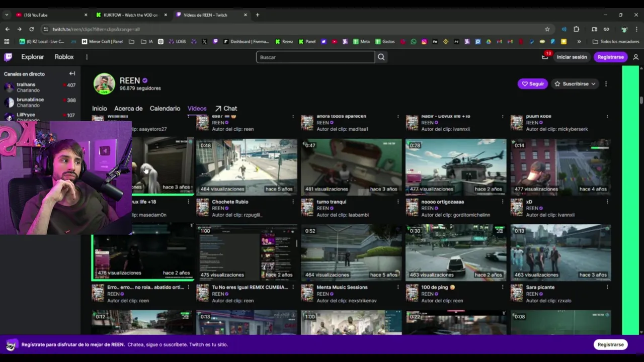Open REEN's channel avatar

click(x=104, y=84)
